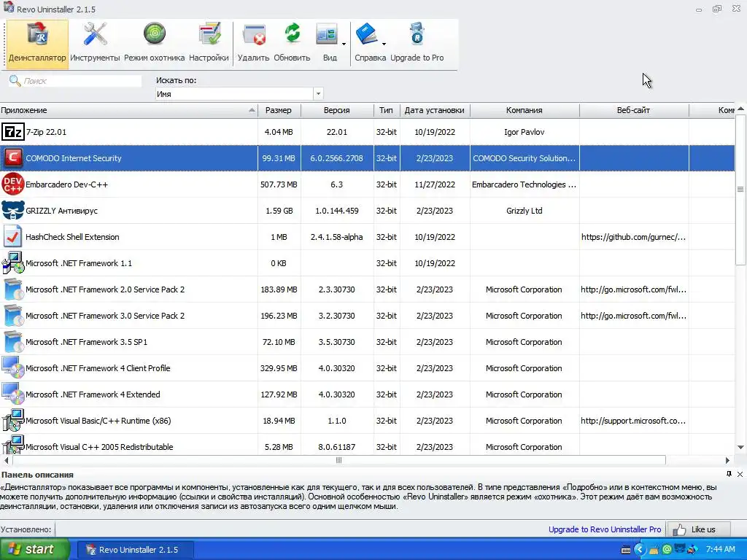Viewport: 747px width, 560px height.
Task: Click the Like us button
Action: (698, 529)
